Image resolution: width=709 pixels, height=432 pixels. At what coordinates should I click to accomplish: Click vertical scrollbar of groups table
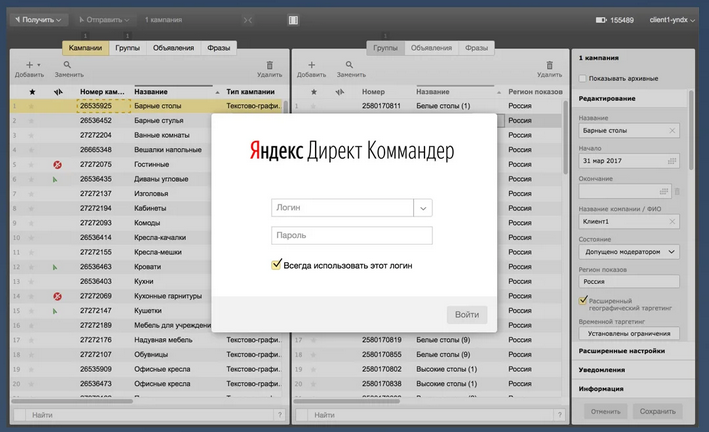coord(565,138)
